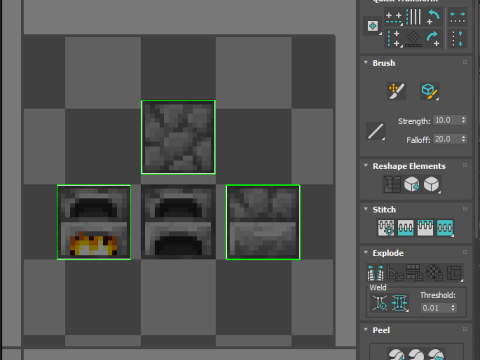480x360 pixels.
Task: Collapse the Stitch rollout
Action: pos(366,209)
